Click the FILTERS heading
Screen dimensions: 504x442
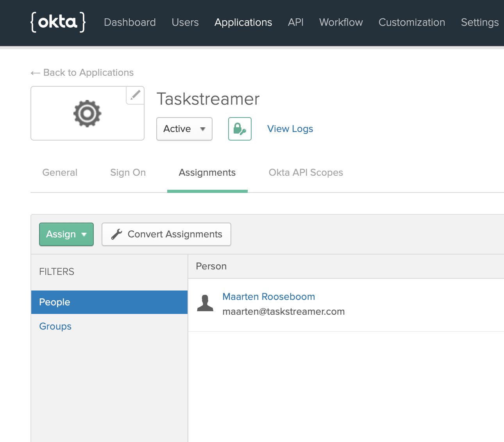point(57,272)
